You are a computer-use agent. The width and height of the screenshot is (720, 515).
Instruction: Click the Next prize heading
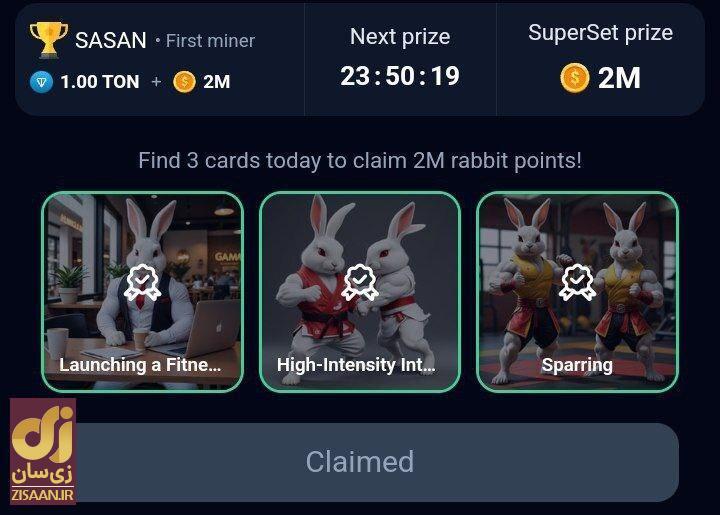click(400, 37)
